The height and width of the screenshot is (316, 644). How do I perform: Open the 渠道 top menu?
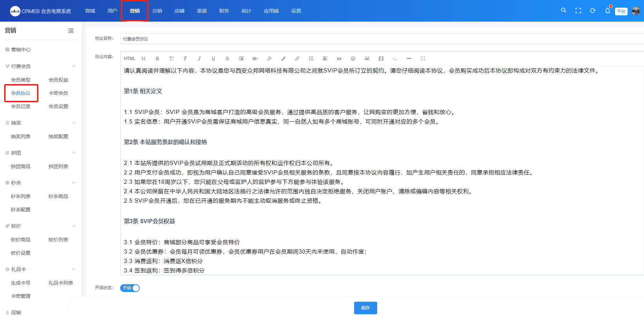click(202, 11)
